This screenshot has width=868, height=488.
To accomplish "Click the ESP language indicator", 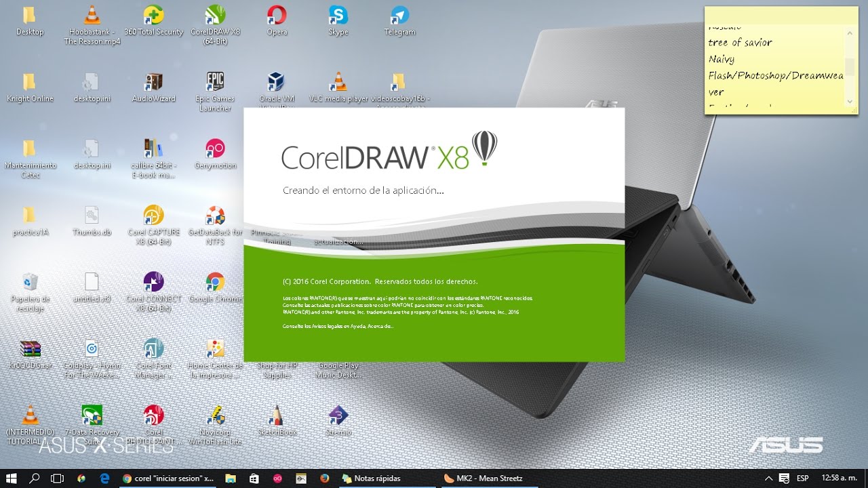I will click(x=803, y=478).
